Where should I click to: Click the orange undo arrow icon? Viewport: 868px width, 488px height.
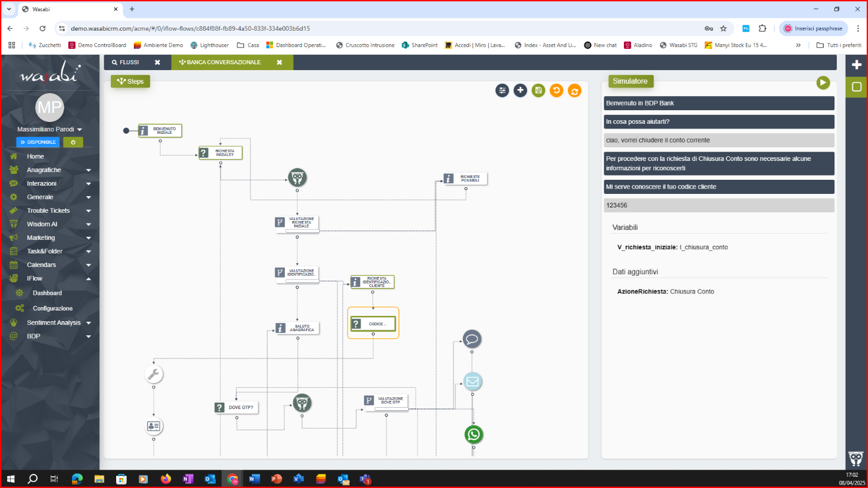point(556,90)
